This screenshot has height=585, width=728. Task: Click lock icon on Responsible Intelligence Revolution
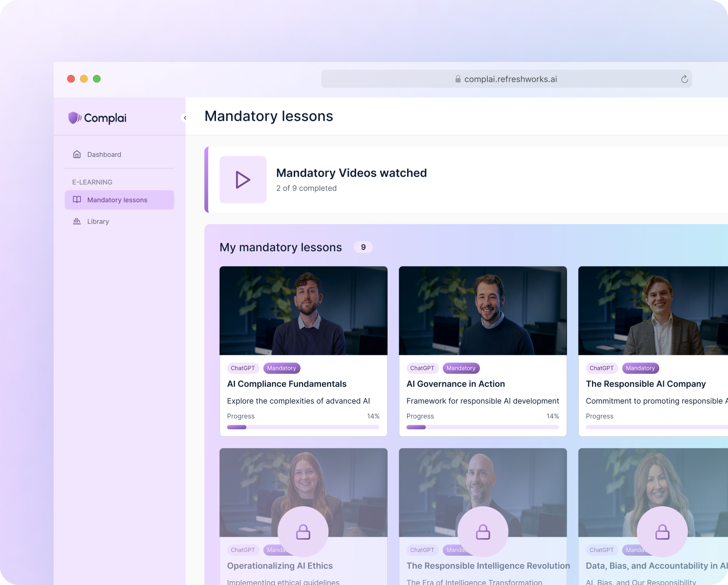483,532
